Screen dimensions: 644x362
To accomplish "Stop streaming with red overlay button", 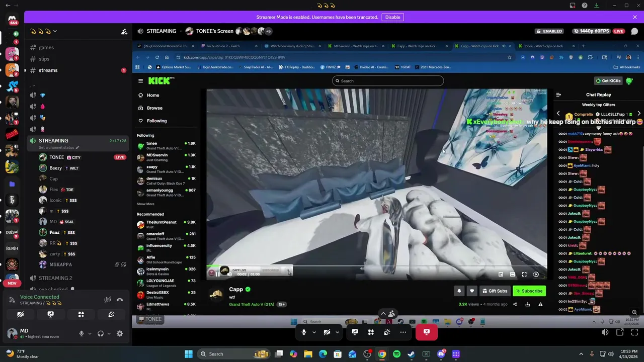I will (427, 332).
